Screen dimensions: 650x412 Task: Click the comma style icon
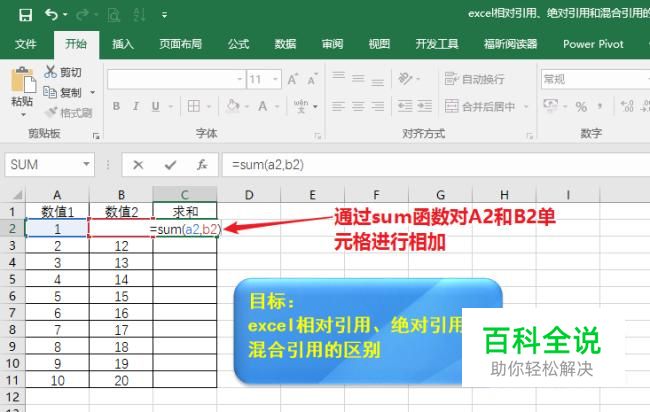click(600, 107)
